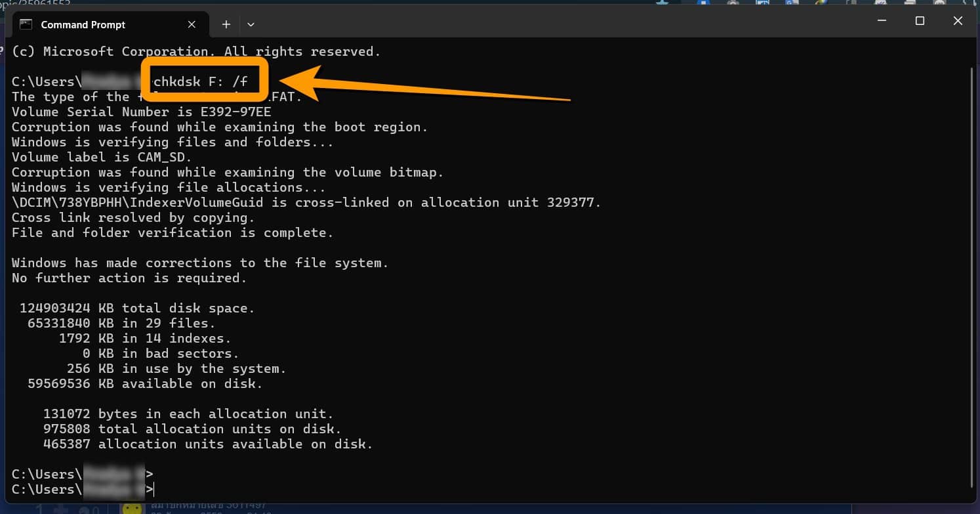Image resolution: width=980 pixels, height=514 pixels.
Task: Click the Volume label CAM_SD line
Action: (x=102, y=157)
